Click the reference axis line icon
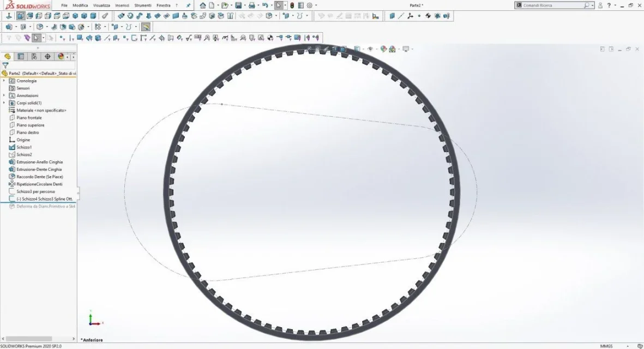644x349 pixels. click(401, 16)
